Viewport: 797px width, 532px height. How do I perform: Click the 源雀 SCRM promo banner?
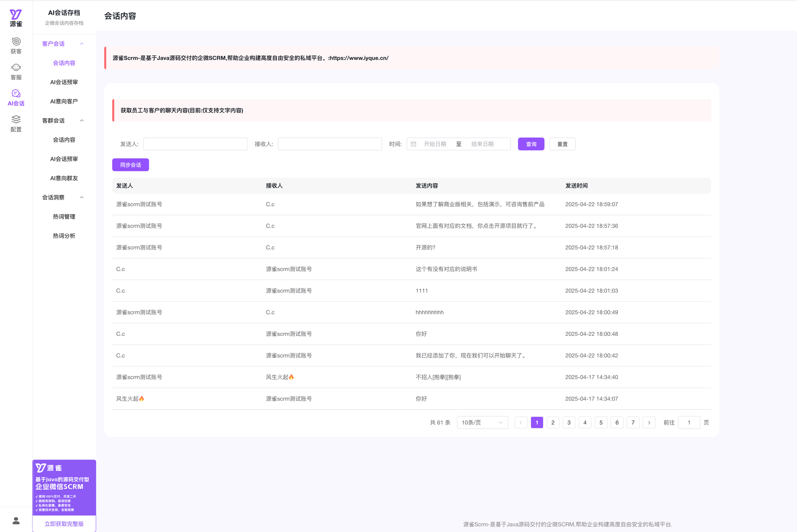click(x=64, y=488)
